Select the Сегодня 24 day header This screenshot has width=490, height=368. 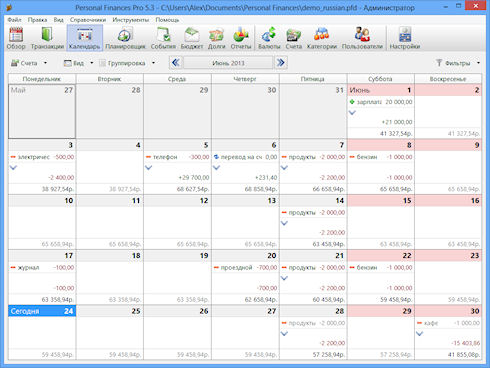point(42,311)
